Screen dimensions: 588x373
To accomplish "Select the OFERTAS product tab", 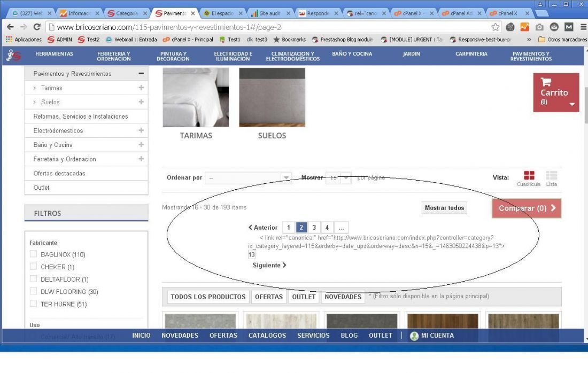I will coord(269,297).
